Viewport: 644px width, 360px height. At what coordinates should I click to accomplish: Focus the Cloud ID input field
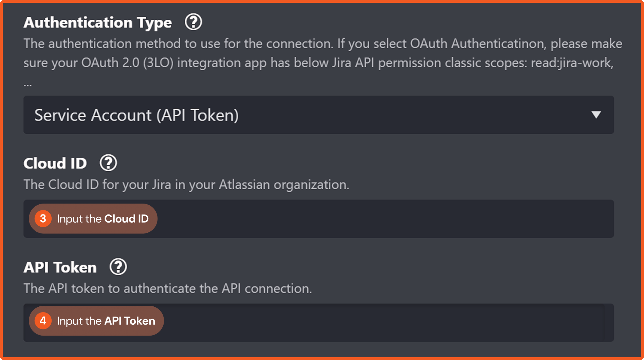coord(373,219)
